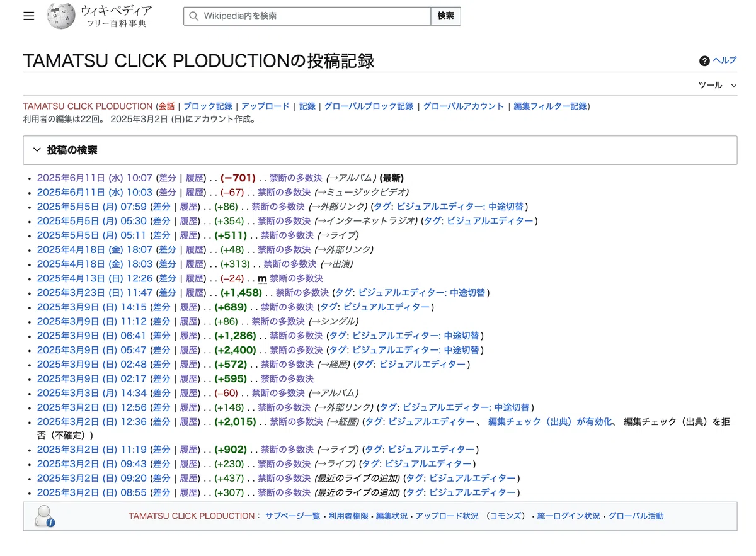Open ビジュアルエディター tag in 02:48 row

[423, 365]
